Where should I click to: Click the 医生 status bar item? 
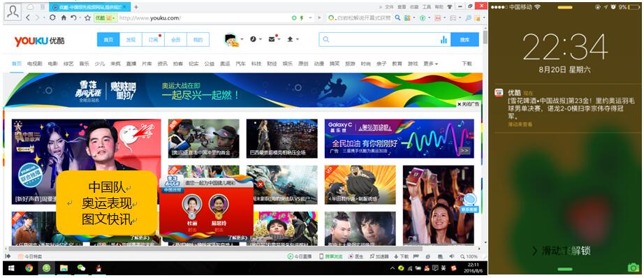pyautogui.click(x=356, y=256)
